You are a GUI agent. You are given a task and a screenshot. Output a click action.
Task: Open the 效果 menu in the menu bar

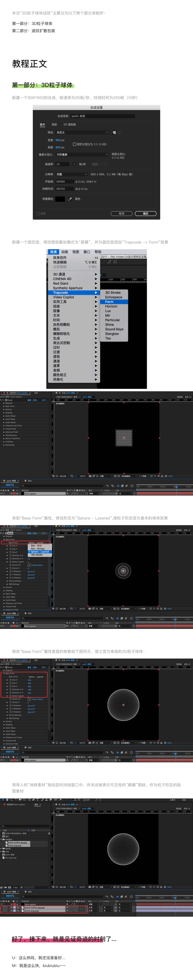pyautogui.click(x=53, y=252)
